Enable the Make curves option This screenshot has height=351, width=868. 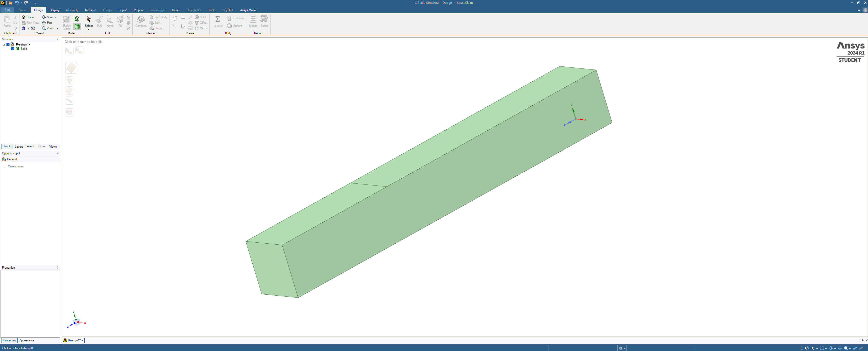click(x=4, y=166)
